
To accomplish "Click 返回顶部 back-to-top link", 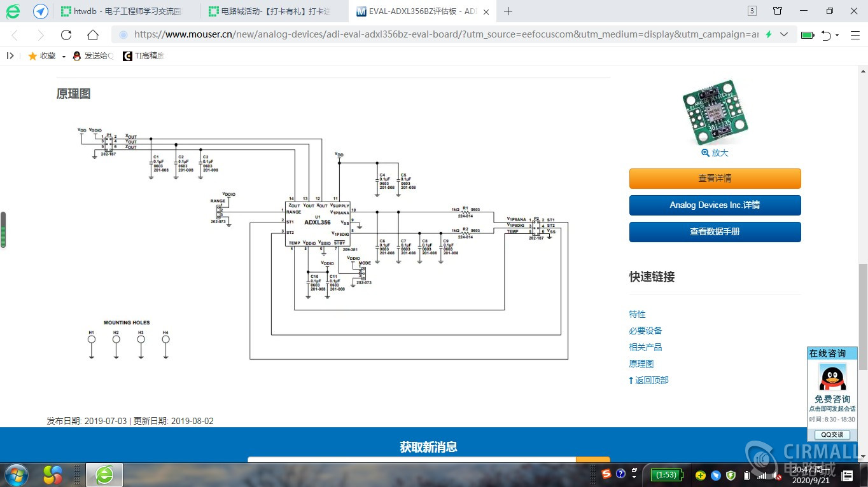I will (x=648, y=380).
